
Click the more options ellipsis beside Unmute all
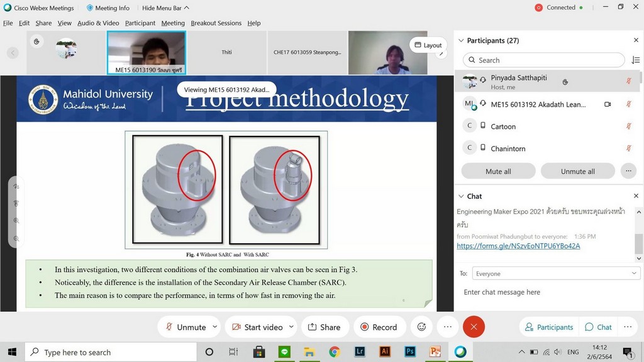[628, 171]
